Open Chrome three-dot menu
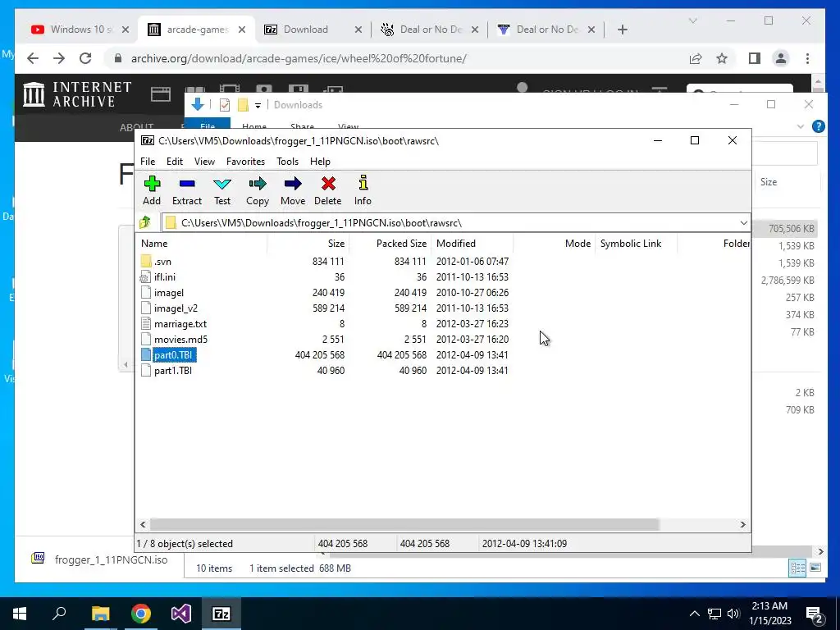The height and width of the screenshot is (630, 840). click(807, 58)
